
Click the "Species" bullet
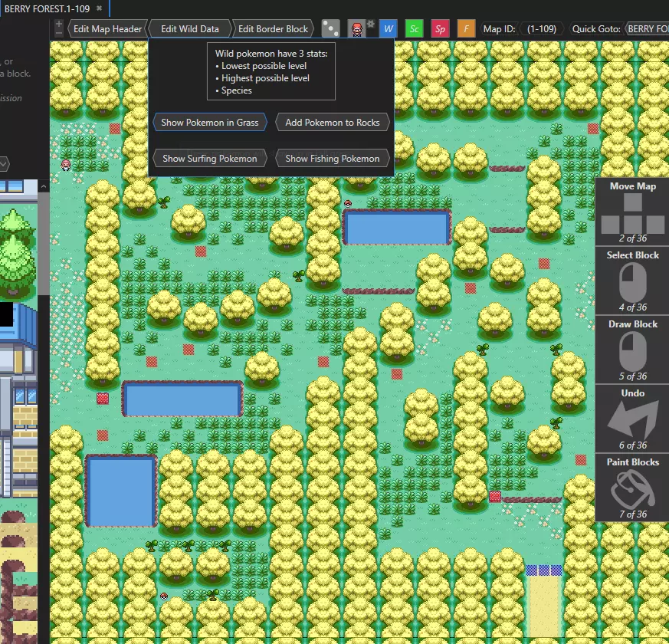coord(236,90)
